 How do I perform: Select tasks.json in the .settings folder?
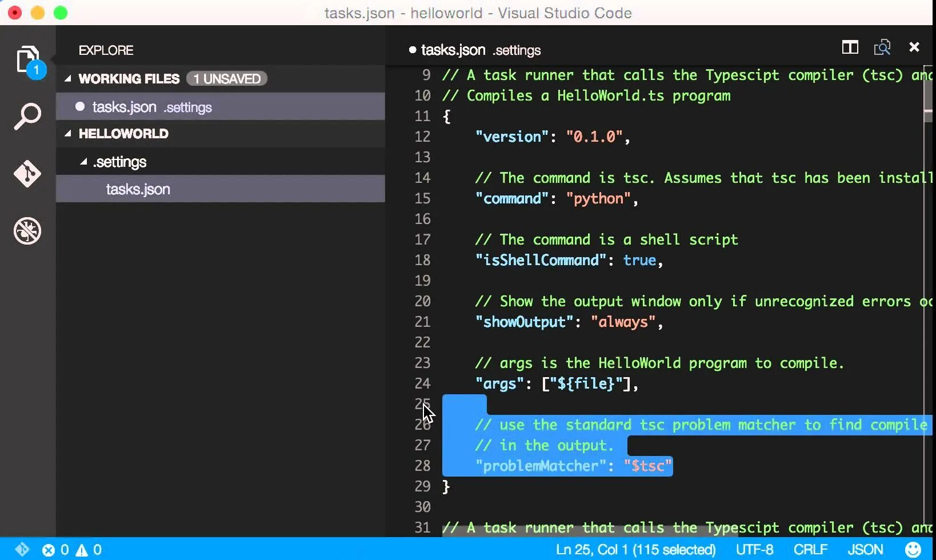click(221, 189)
